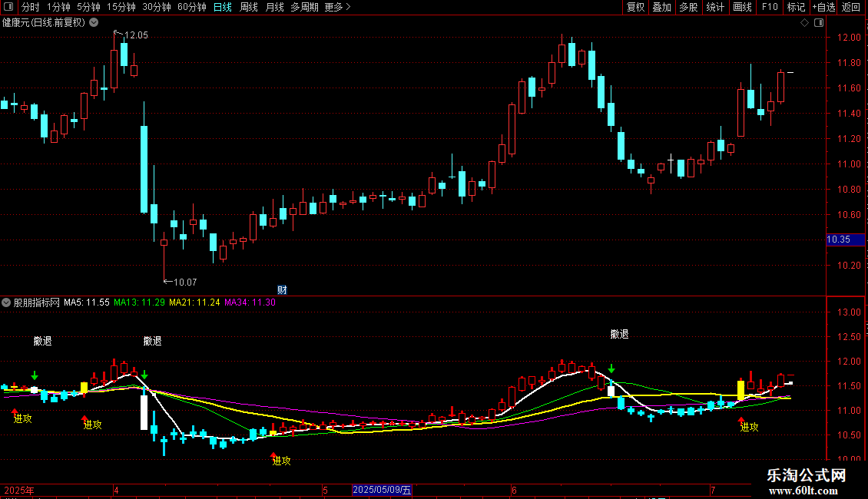This screenshot has width=868, height=499.
Task: Switch to the 周线 weekly chart tab
Action: (249, 7)
